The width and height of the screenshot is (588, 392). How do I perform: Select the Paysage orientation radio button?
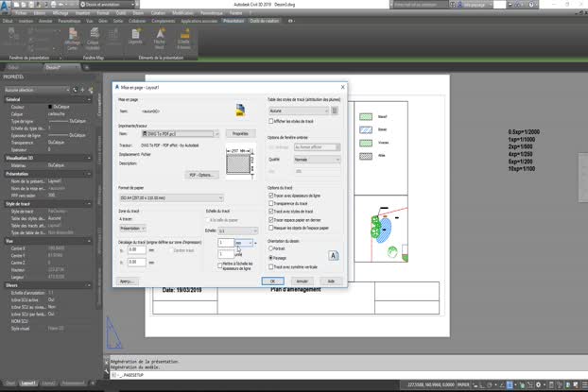(x=270, y=258)
